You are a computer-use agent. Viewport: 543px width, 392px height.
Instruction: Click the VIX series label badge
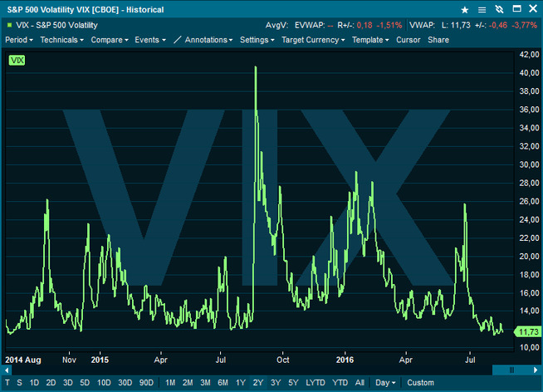coord(17,61)
